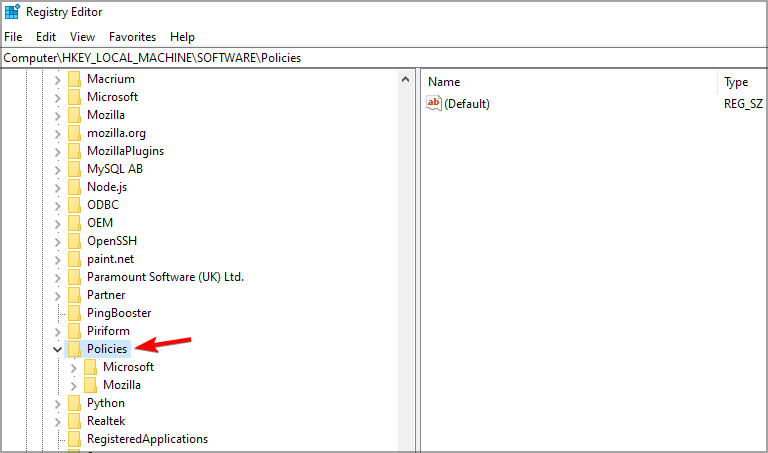Expand the Partner key
The width and height of the screenshot is (768, 453).
click(57, 295)
